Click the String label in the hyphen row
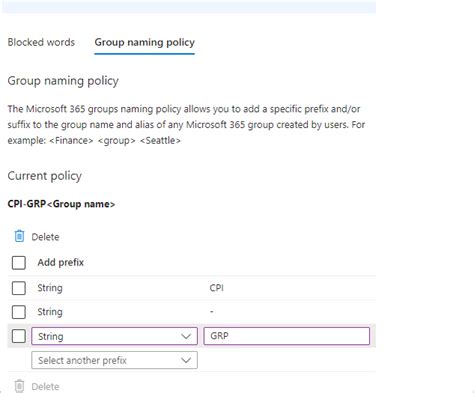Screen dimensions: 474x393 (50, 312)
